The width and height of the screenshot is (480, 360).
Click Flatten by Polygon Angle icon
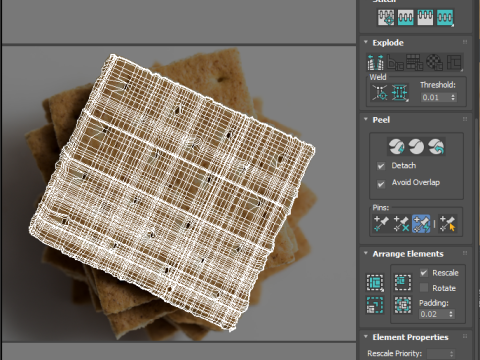click(x=395, y=62)
